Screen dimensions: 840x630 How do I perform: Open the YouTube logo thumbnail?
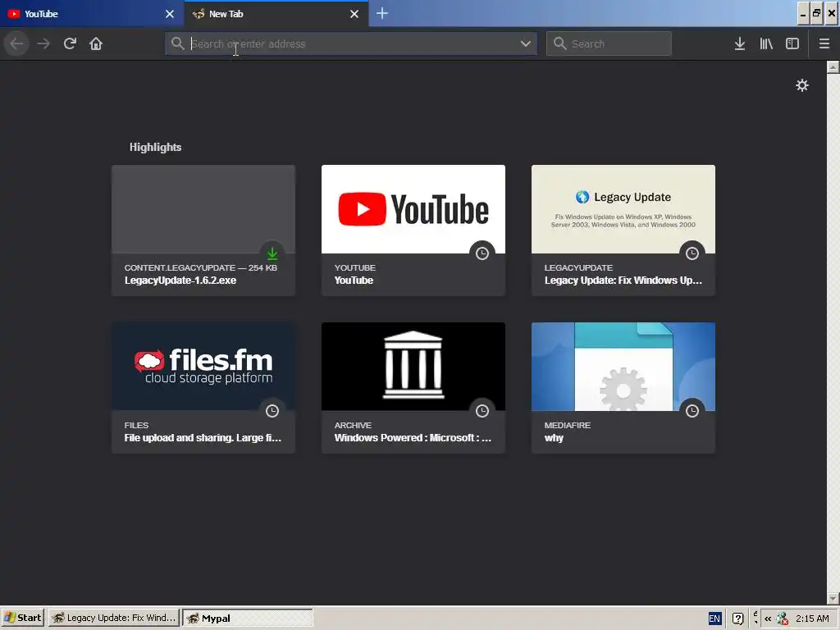pyautogui.click(x=413, y=209)
